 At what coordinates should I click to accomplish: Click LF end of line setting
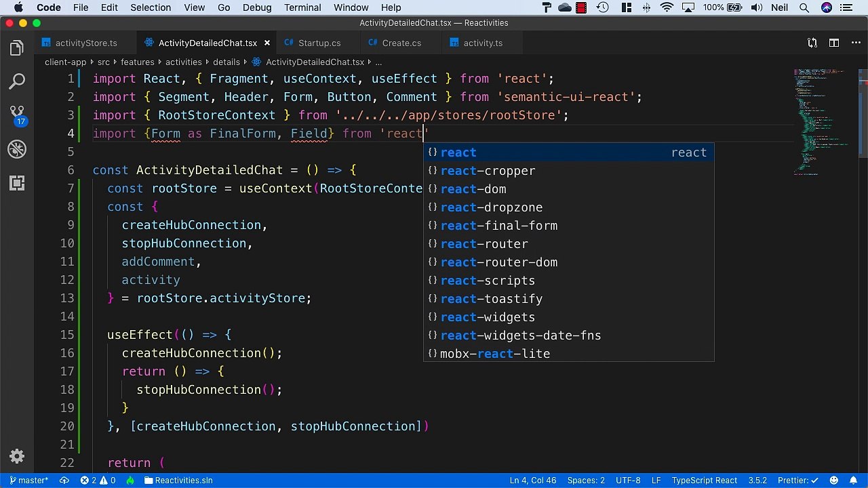point(656,481)
